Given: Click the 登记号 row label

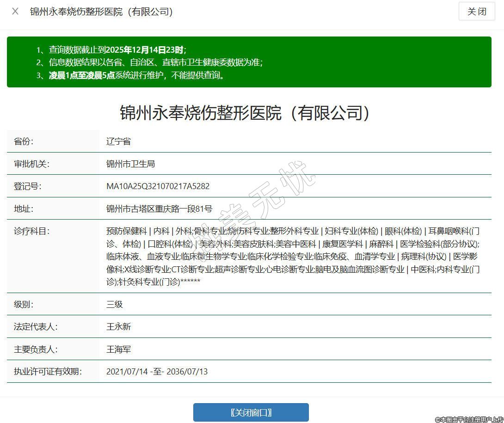Looking at the screenshot, I should 27,186.
